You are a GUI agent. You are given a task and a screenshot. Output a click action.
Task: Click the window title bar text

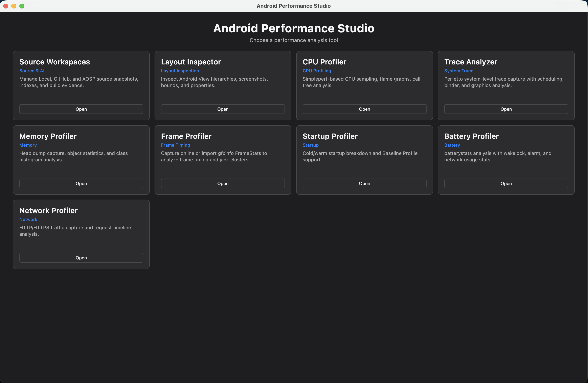click(294, 6)
